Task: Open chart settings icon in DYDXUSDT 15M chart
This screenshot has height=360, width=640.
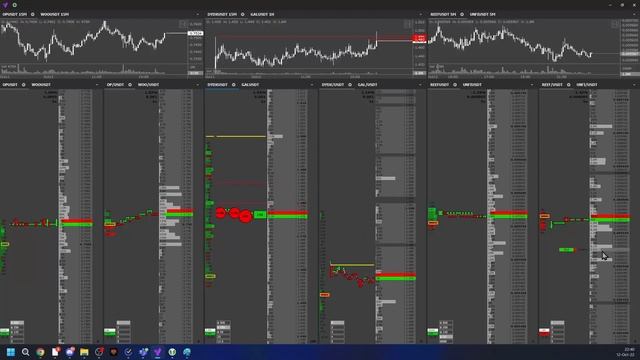Action: 407,24
